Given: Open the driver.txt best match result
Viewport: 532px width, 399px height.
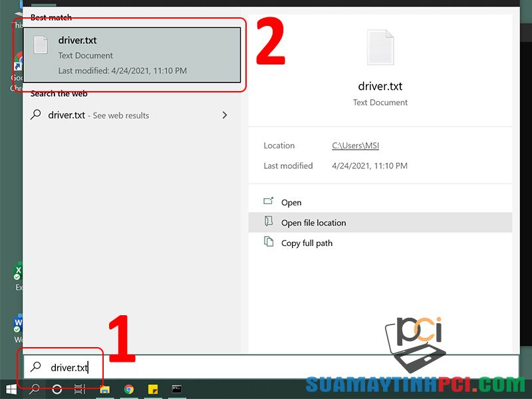Looking at the screenshot, I should (x=132, y=55).
